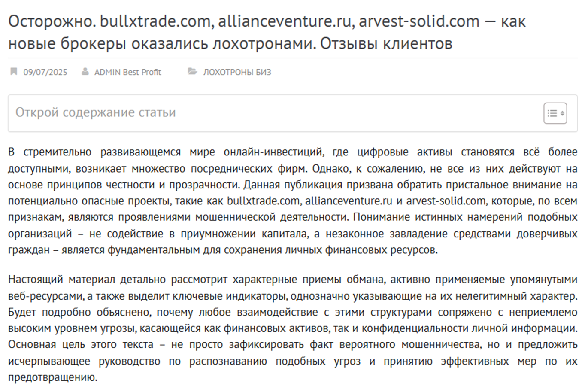Screen dimensions: 588x392
Task: Click 'allianceventure.ru' in the first paragraph
Action: 349,201
